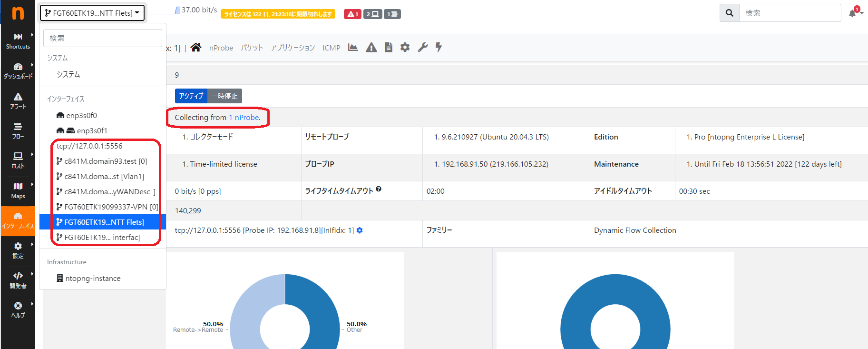868x349 pixels.
Task: Collapse the FGT60ETK19 interface selector dropdown
Action: [92, 13]
